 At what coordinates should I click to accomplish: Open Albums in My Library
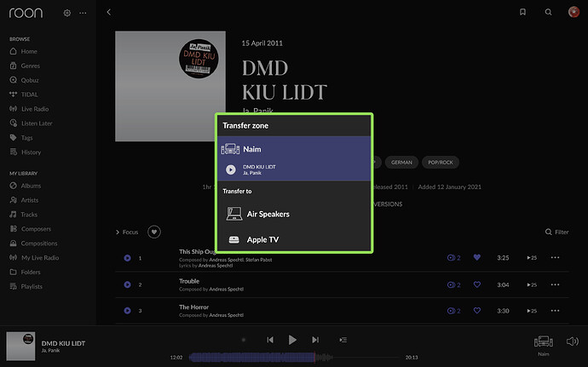[x=26, y=186]
